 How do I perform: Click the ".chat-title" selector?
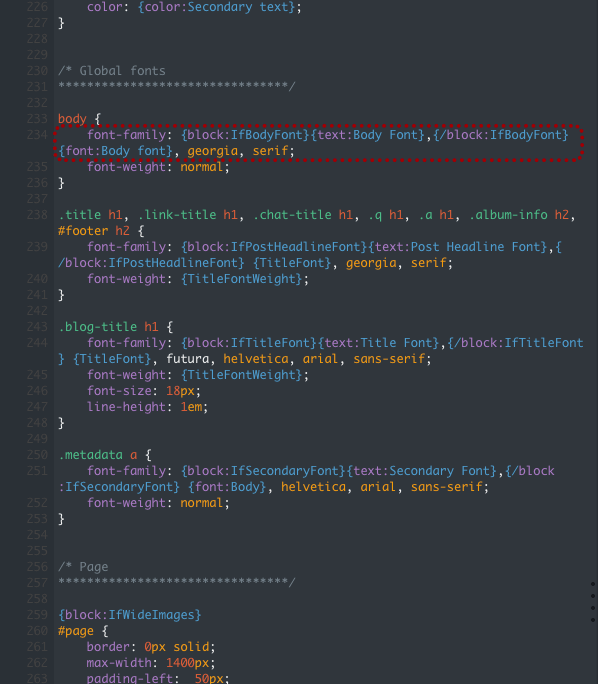pos(292,215)
